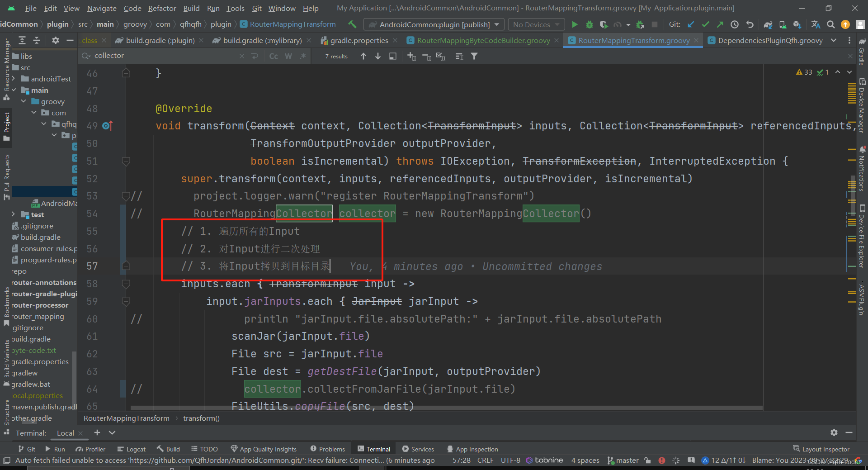The height and width of the screenshot is (470, 868).
Task: Toggle match case Cc option
Action: (x=274, y=56)
